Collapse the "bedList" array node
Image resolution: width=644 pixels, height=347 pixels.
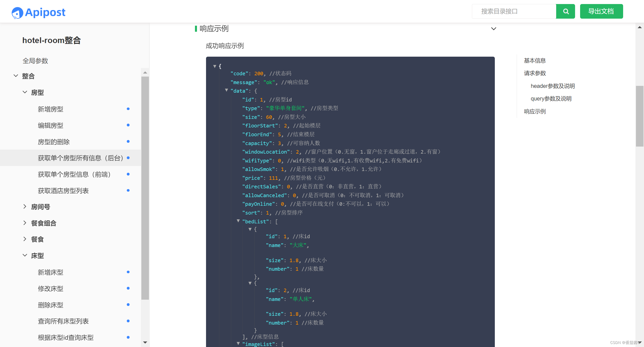(x=238, y=221)
